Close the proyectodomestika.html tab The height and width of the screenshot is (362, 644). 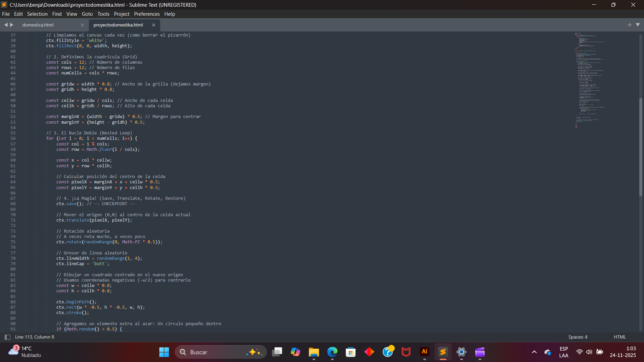click(154, 25)
